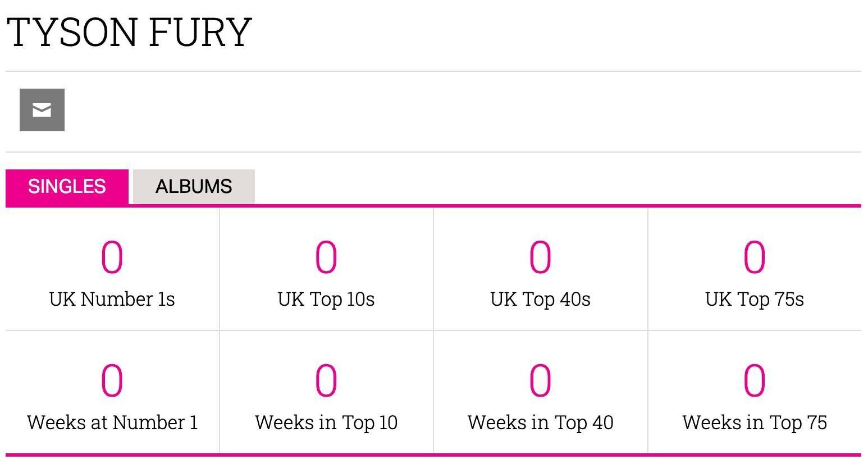This screenshot has width=868, height=469.
Task: Click the Weeks at Number 1 label
Action: click(x=112, y=422)
